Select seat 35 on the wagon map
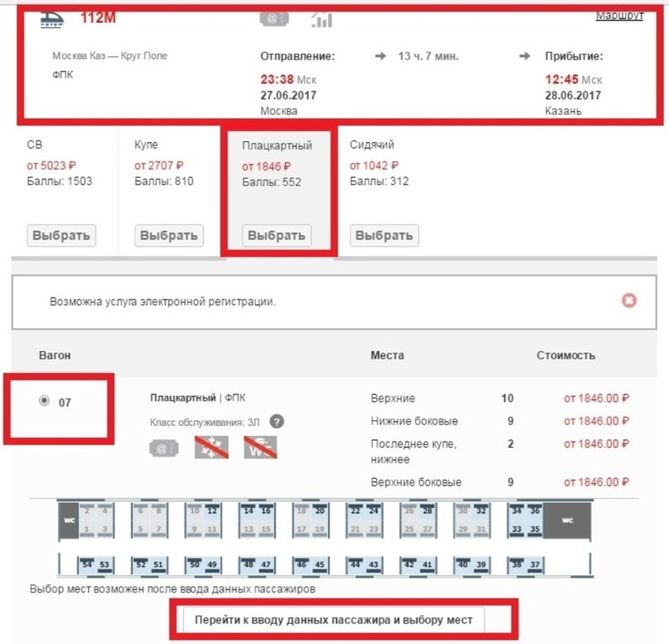The image size is (669, 644). (x=534, y=529)
